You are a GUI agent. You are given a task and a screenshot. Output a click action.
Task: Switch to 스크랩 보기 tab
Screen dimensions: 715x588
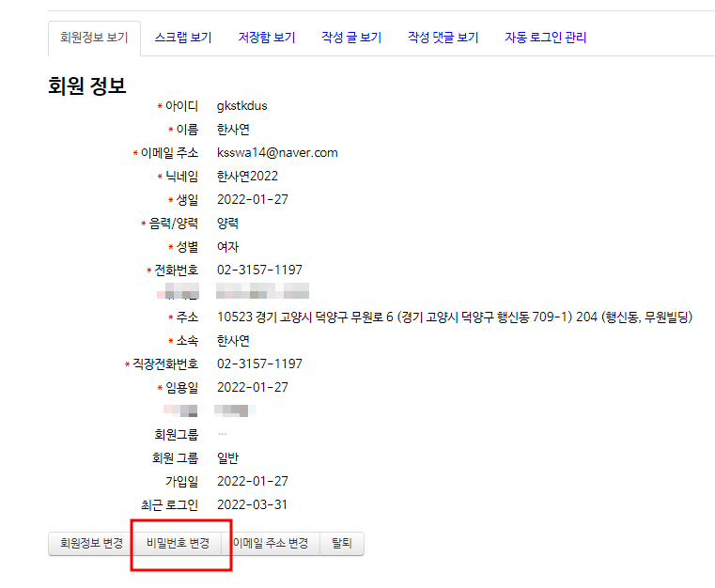pyautogui.click(x=183, y=38)
